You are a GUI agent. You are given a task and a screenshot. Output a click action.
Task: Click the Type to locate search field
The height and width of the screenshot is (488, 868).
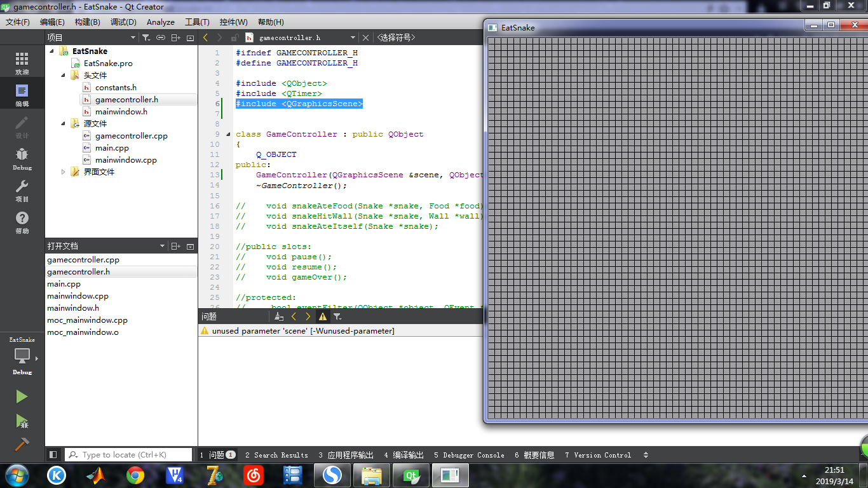[127, 454]
